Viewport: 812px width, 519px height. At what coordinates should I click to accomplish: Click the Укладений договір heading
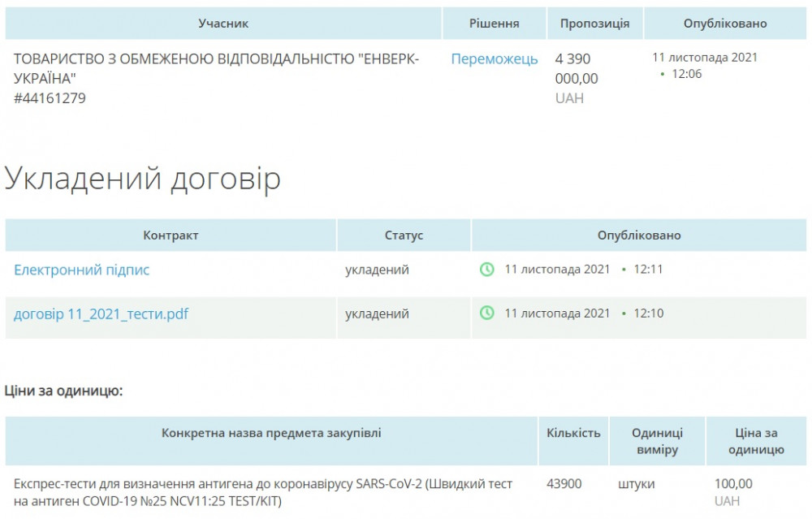pyautogui.click(x=143, y=179)
